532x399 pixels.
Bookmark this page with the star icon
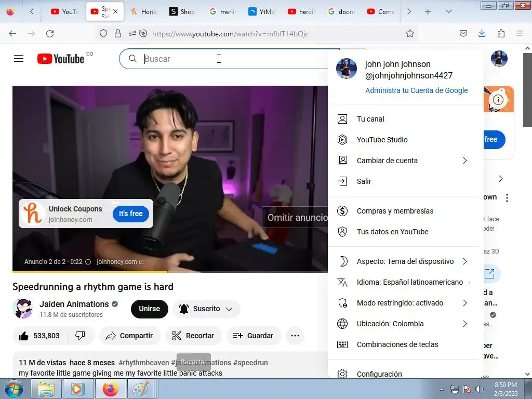point(410,33)
